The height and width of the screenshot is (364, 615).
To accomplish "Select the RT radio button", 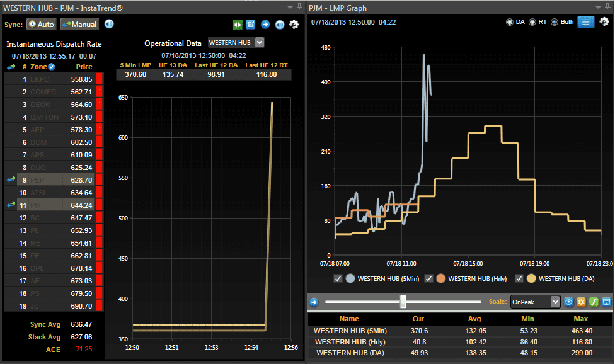I will coord(532,22).
